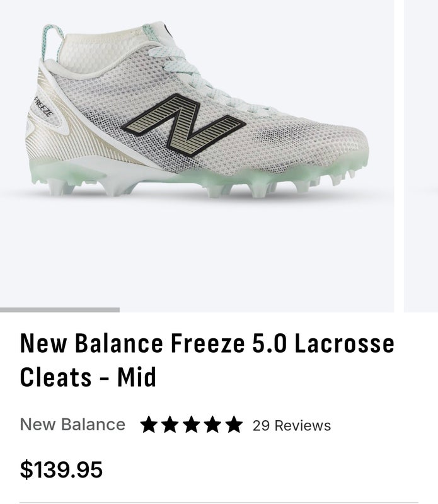Open the 29 Reviews link

click(291, 426)
